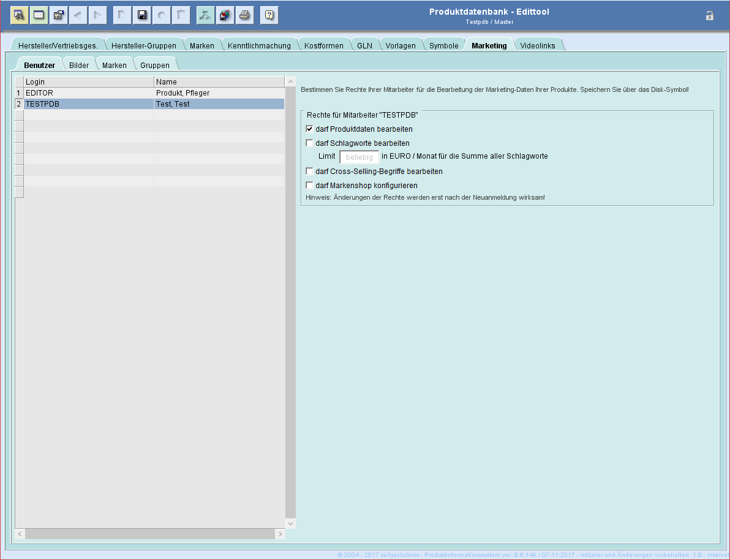Open the Bilder sub-tab
The image size is (730, 560).
click(x=79, y=66)
